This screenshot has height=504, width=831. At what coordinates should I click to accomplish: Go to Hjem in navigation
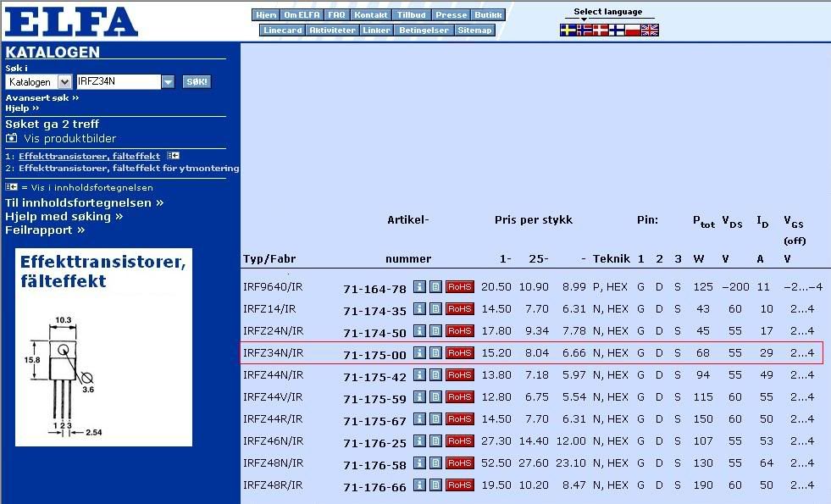pyautogui.click(x=266, y=15)
